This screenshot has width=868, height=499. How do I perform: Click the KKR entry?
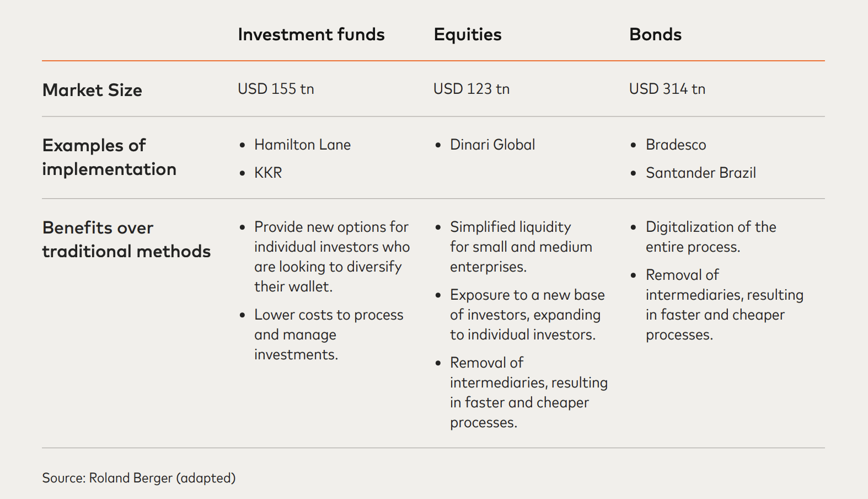268,173
